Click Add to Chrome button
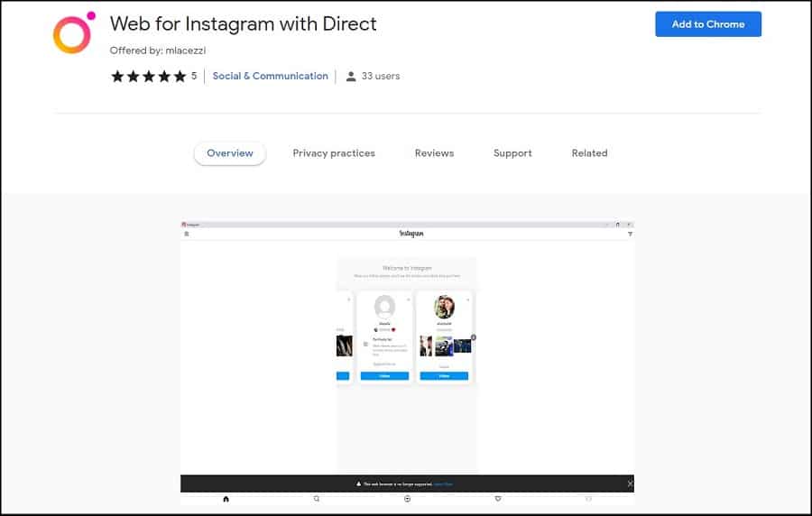Viewport: 812px width, 516px height. click(708, 24)
